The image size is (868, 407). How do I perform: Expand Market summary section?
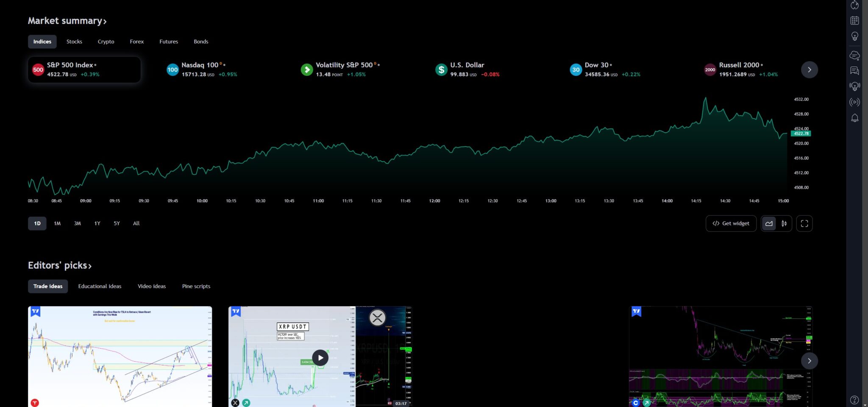point(67,20)
